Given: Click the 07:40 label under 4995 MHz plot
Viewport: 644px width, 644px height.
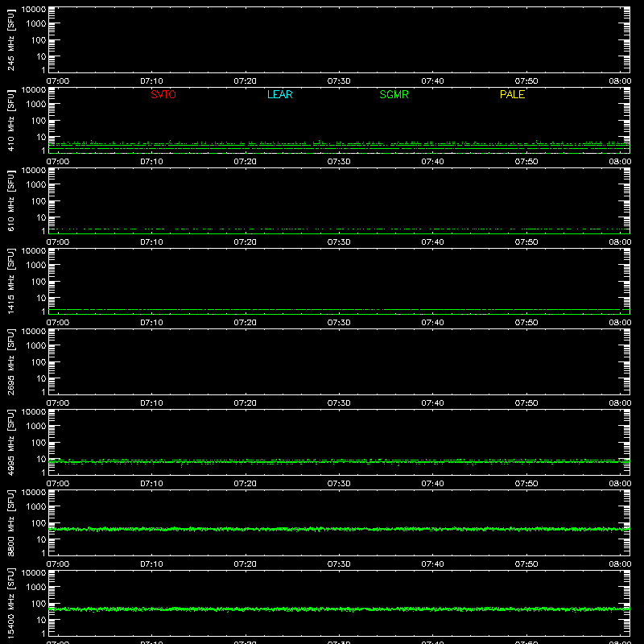Looking at the screenshot, I should point(432,484).
